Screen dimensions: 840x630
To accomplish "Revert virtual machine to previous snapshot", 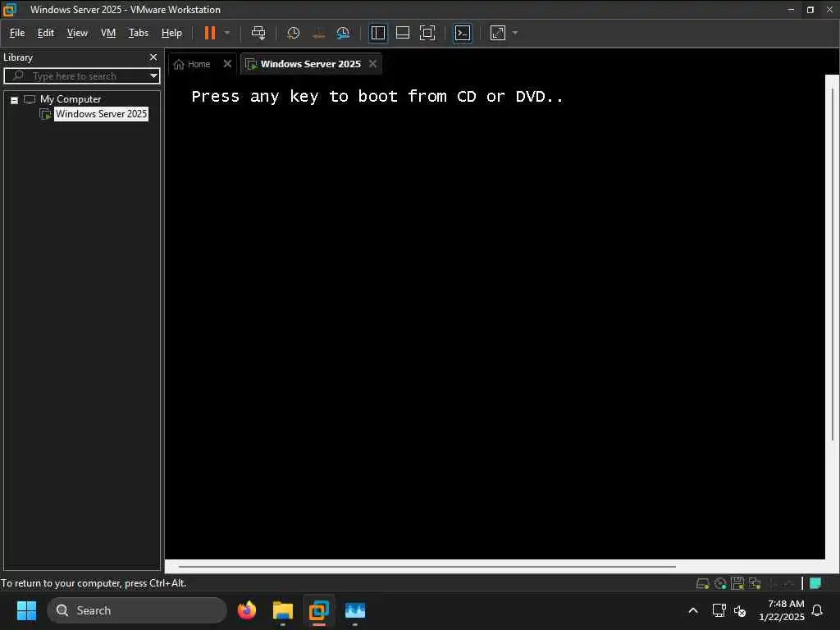I will pyautogui.click(x=318, y=33).
